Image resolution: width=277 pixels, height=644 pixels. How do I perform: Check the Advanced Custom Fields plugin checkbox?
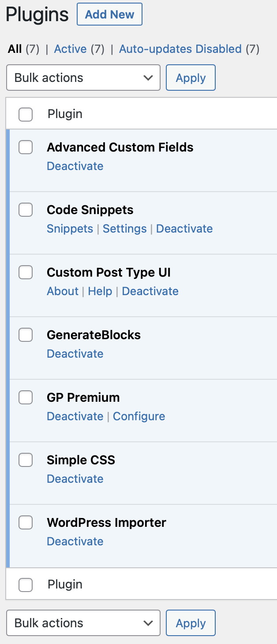click(x=26, y=147)
